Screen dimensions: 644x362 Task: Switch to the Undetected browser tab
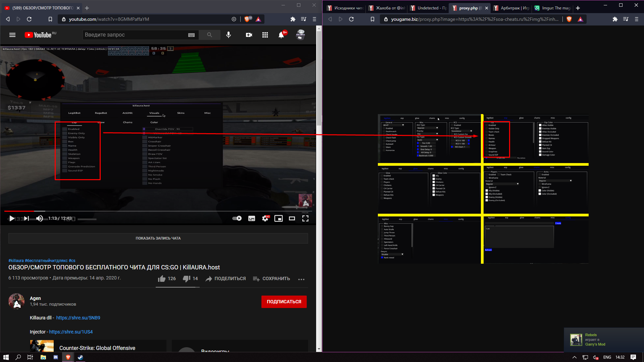pyautogui.click(x=429, y=8)
